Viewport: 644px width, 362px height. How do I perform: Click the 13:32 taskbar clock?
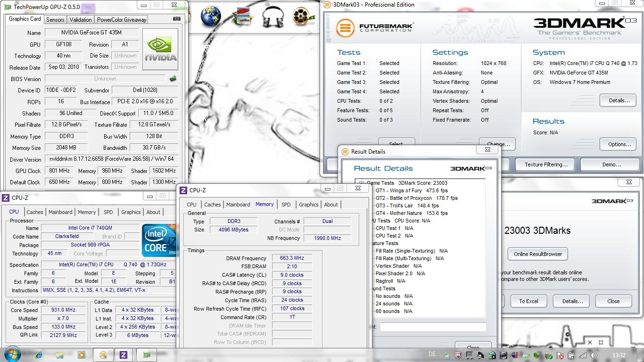tap(619, 355)
